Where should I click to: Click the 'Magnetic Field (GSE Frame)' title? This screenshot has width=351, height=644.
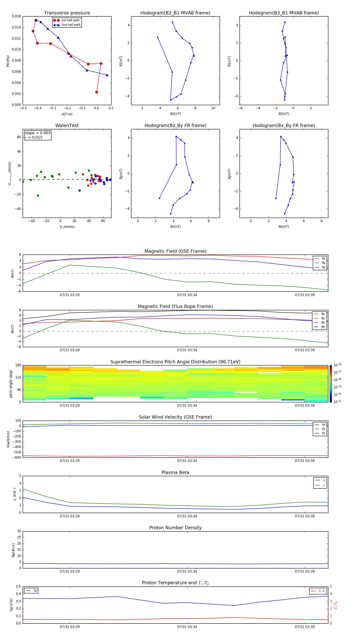(x=175, y=251)
